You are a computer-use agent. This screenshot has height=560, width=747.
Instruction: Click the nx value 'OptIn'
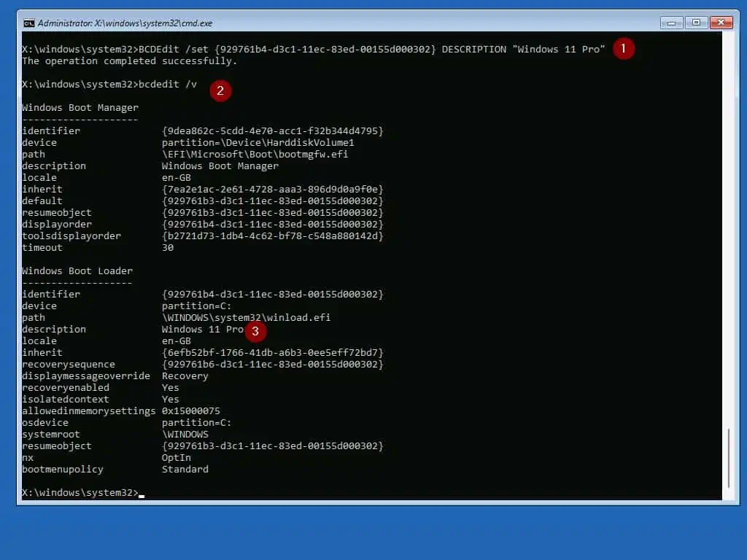[177, 458]
